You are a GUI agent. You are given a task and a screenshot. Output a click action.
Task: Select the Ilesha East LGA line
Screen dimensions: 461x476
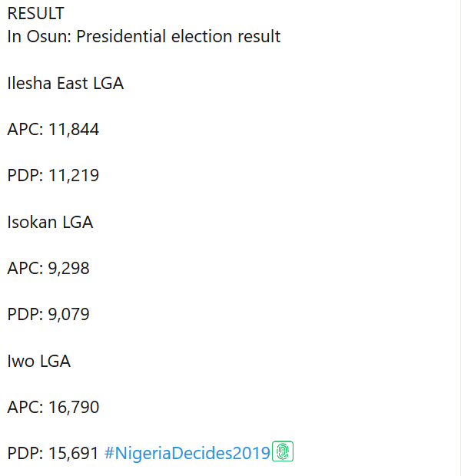coord(65,84)
